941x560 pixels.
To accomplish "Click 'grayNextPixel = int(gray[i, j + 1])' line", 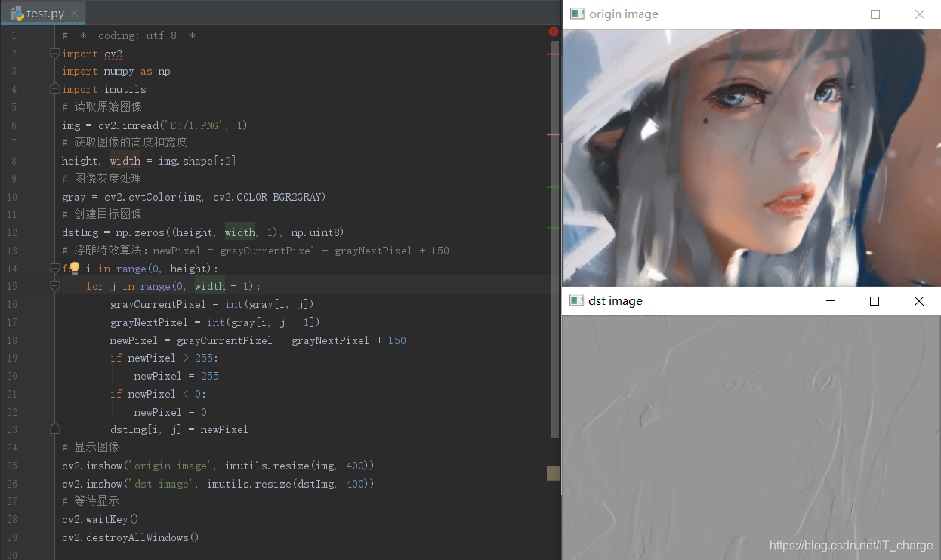I will point(215,322).
